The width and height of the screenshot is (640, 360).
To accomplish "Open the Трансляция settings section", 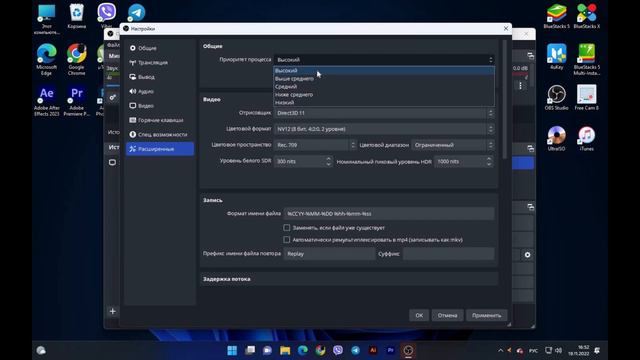I will (160, 62).
